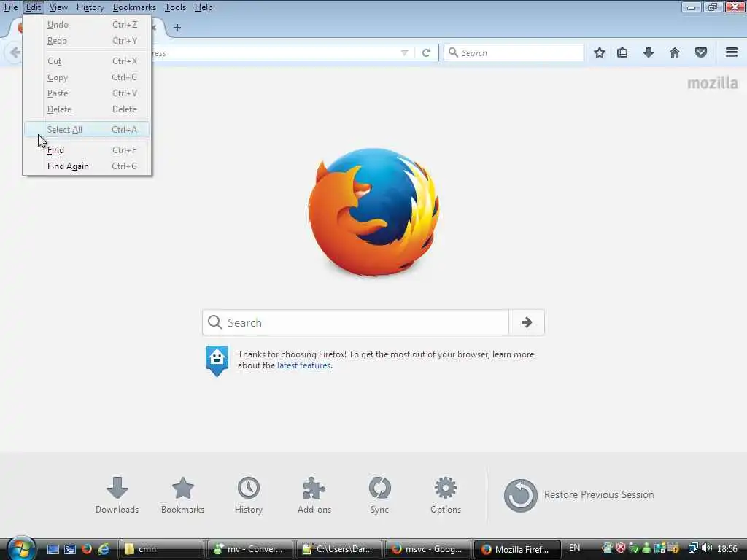Click the Firefox logo on the page

[x=373, y=212]
